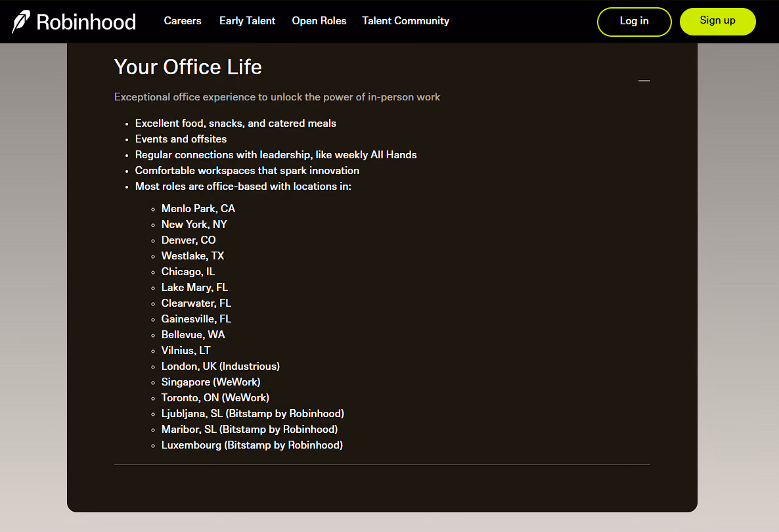Open the Careers menu item
The height and width of the screenshot is (532, 779).
click(183, 21)
